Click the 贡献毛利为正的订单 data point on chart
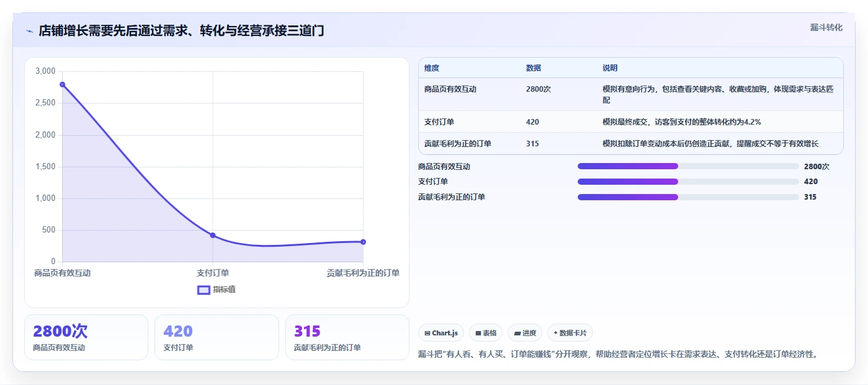Viewport: 868px width, 385px height. click(x=363, y=242)
